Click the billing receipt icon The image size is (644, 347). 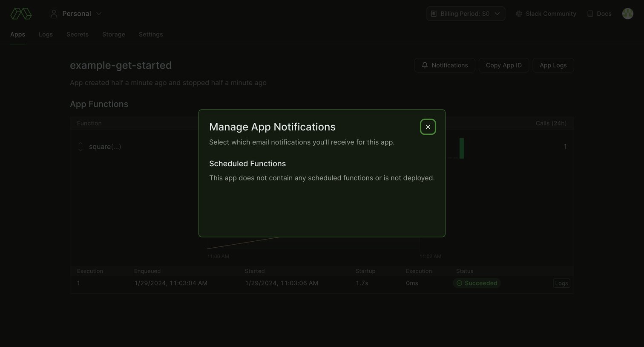(434, 14)
